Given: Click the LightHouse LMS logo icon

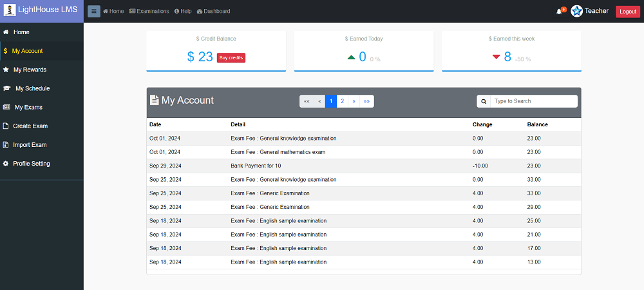Looking at the screenshot, I should tap(10, 10).
